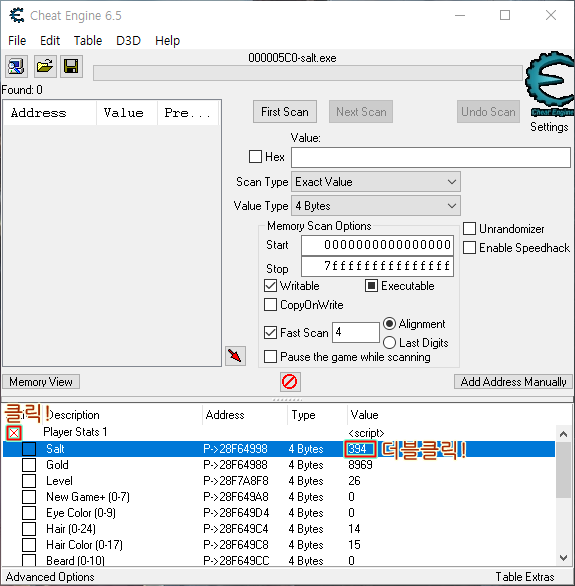
Task: Save the table with the floppy icon
Action: pyautogui.click(x=71, y=67)
